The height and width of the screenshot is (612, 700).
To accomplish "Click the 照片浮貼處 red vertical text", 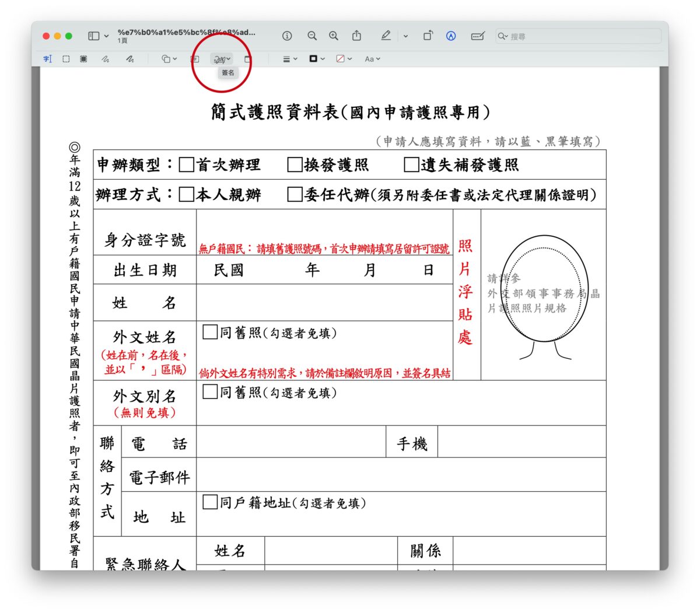I will click(x=465, y=292).
